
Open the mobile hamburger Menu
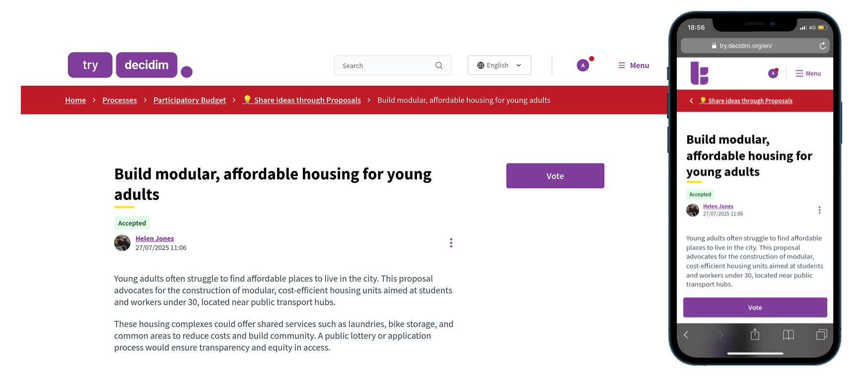tap(808, 73)
